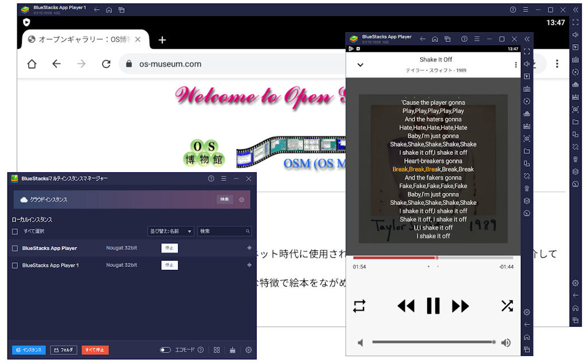Click the album art lyrics panel

[x=433, y=169]
